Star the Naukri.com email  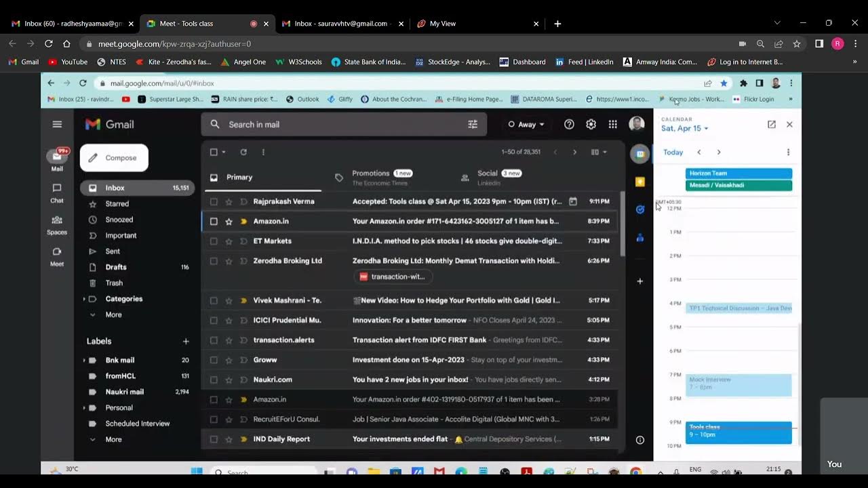(229, 380)
